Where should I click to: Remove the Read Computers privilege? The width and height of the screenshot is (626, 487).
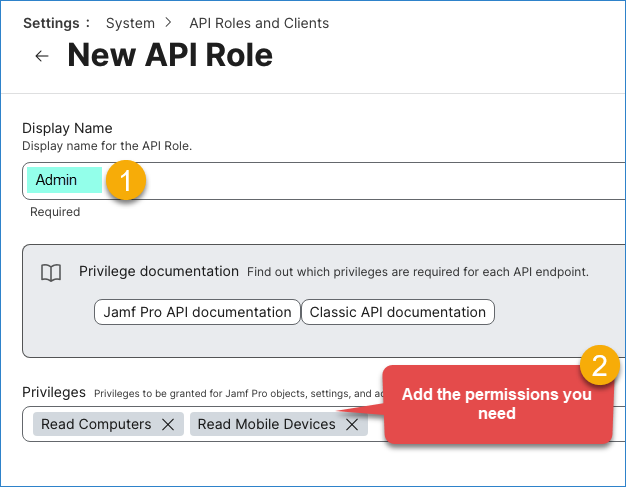pos(168,424)
